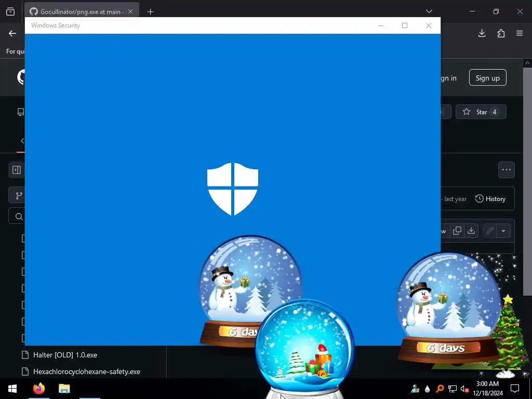Click the muted volume speaker tray icon
The image size is (532, 399).
[x=464, y=389]
